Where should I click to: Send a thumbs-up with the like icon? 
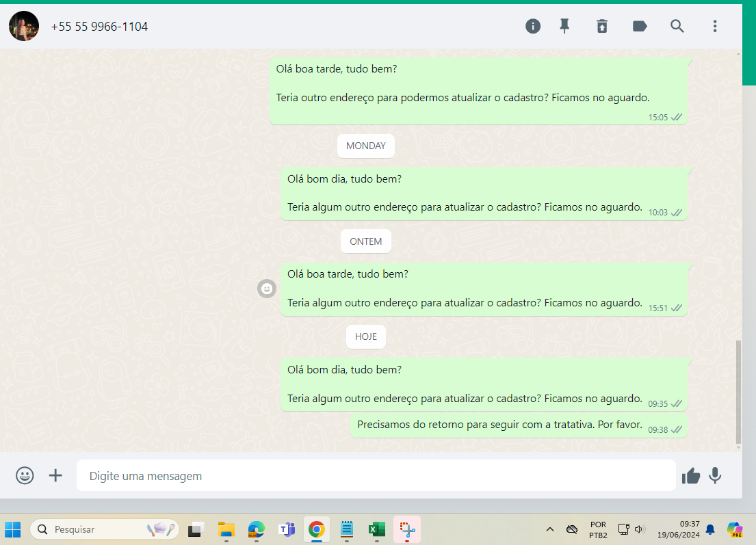[x=691, y=476]
